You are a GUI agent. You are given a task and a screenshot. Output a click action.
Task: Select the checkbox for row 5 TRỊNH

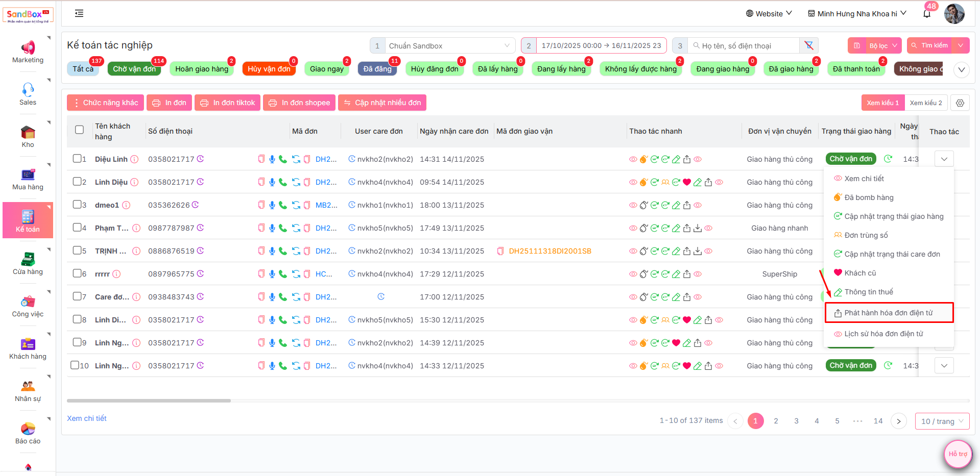[x=77, y=250]
